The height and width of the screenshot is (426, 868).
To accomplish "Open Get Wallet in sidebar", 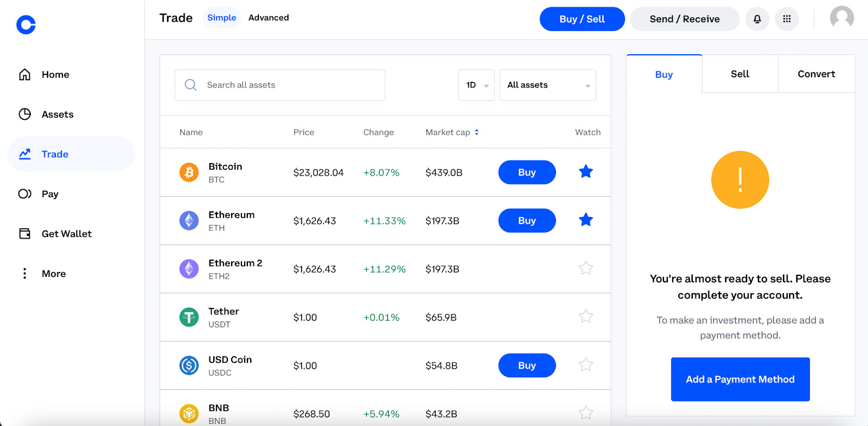I will [67, 234].
